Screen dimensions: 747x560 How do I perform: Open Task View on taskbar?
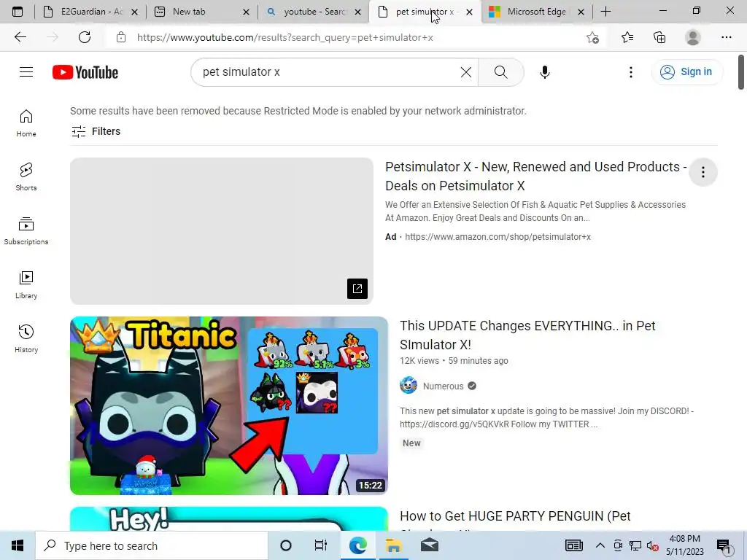coord(321,545)
